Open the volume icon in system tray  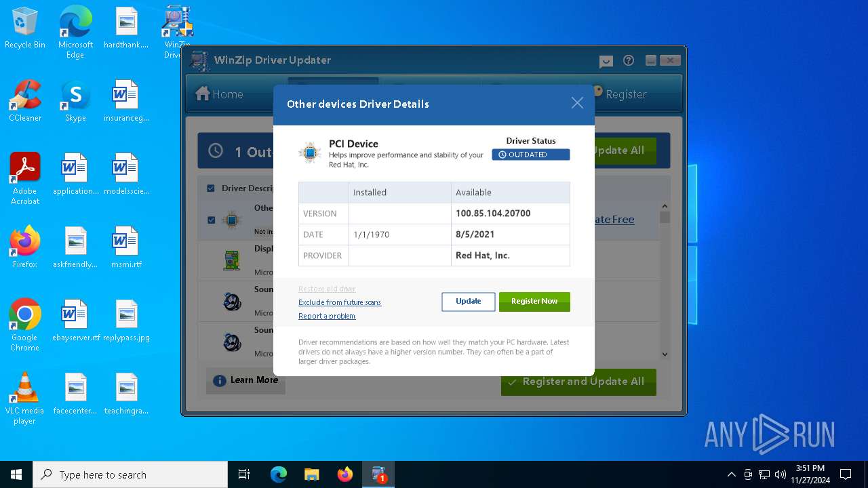(x=780, y=474)
